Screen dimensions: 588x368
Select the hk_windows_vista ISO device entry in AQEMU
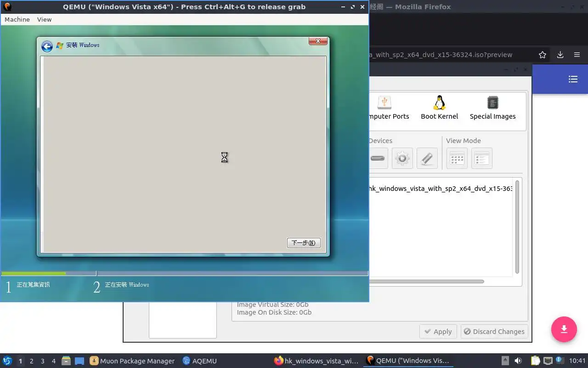point(440,189)
